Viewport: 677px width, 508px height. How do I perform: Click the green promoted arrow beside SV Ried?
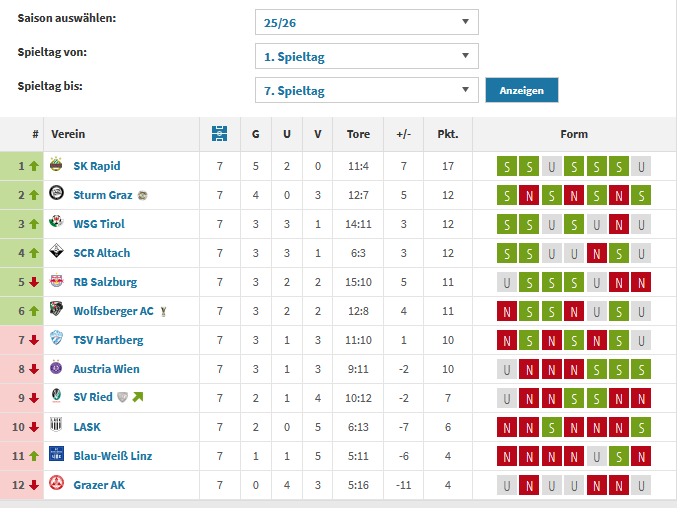[137, 398]
